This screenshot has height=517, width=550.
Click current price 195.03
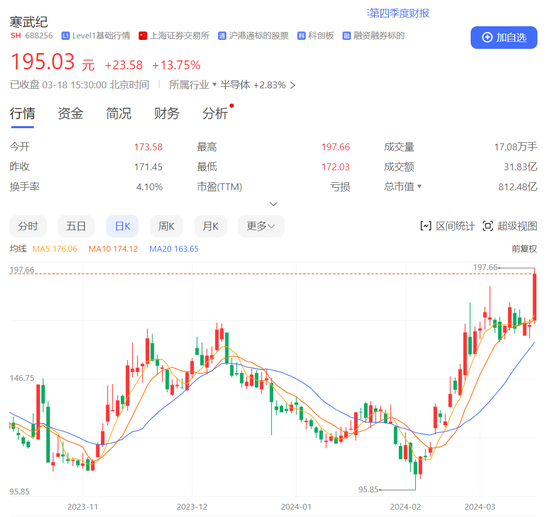(x=43, y=62)
